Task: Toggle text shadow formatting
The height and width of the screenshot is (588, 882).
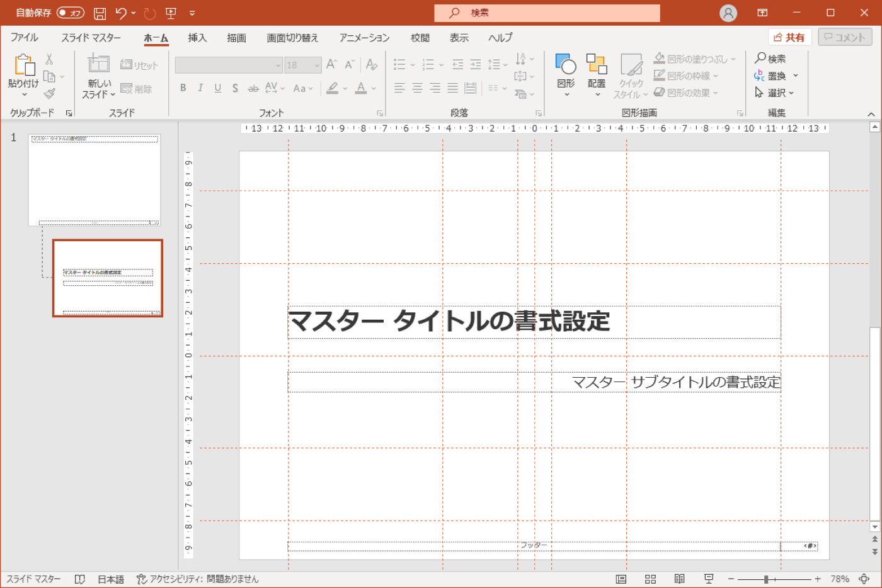Action: [x=235, y=88]
